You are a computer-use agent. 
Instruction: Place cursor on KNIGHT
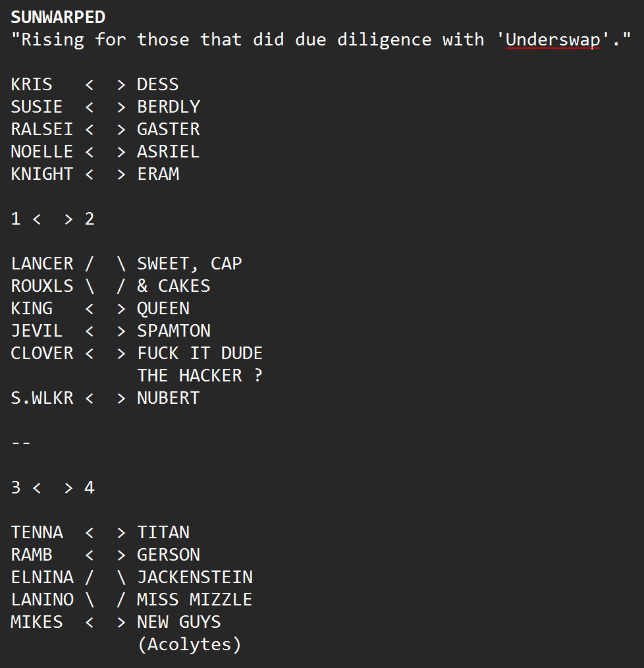pos(42,174)
